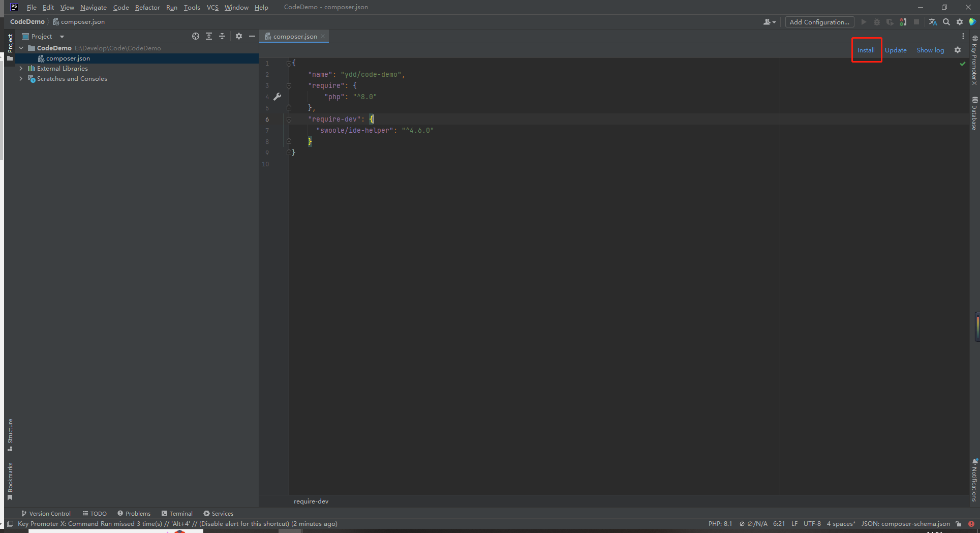Viewport: 980px width, 533px height.
Task: Click the colorful plugin icon at top right
Action: tap(972, 22)
